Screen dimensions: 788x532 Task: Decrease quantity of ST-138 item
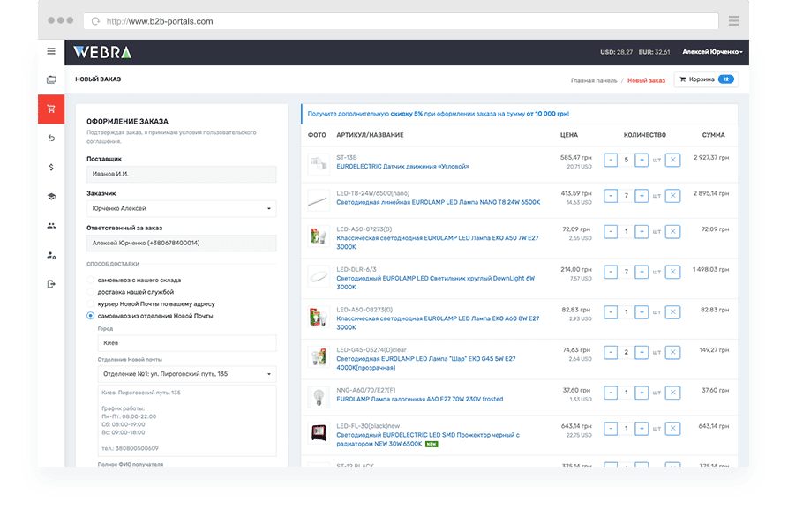coord(611,161)
